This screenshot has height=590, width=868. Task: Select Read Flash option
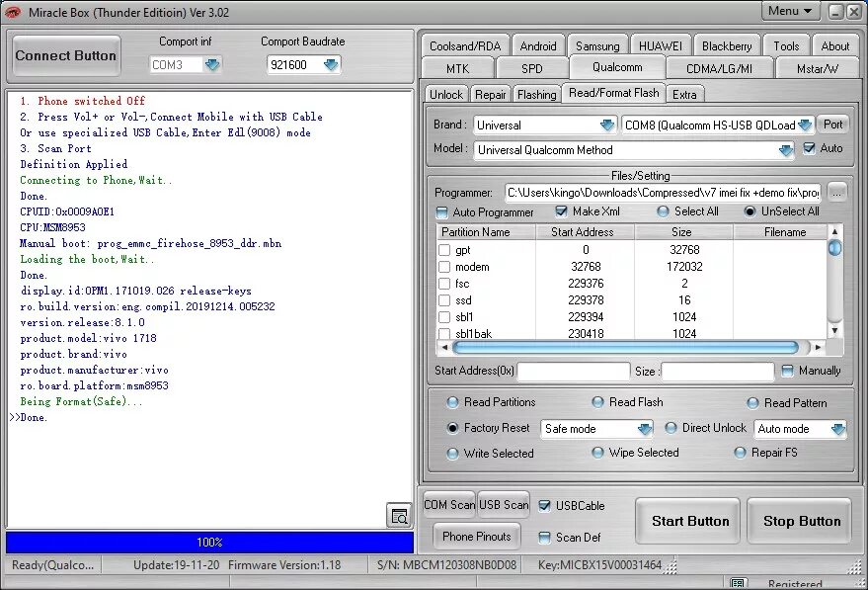[x=597, y=402]
